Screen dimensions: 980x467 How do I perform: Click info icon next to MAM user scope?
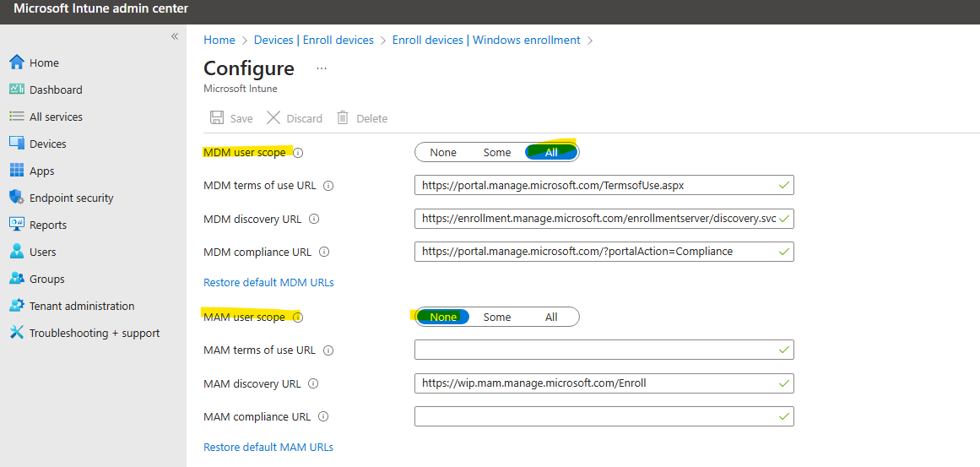coord(298,318)
